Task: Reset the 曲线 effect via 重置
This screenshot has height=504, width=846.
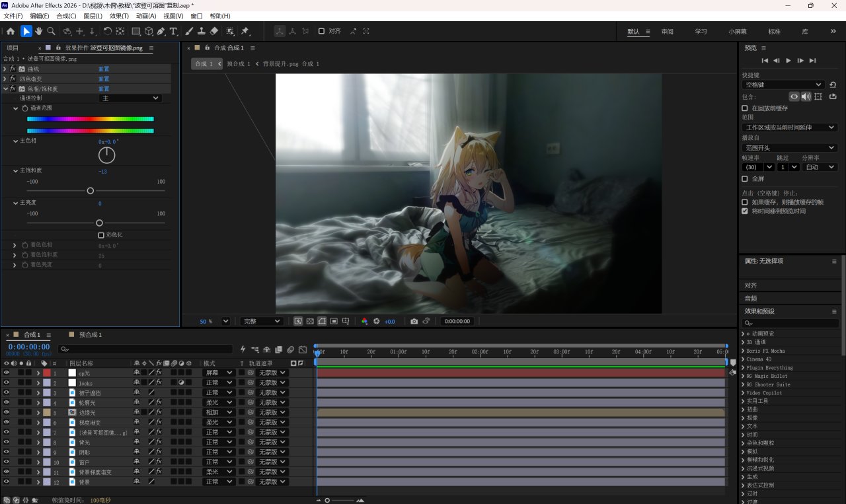Action: point(104,69)
